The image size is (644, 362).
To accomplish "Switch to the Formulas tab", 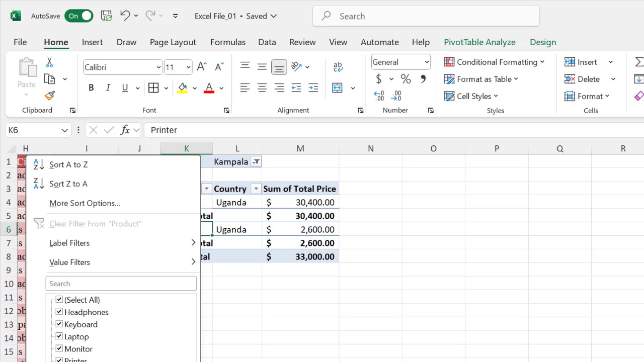I will point(228,42).
